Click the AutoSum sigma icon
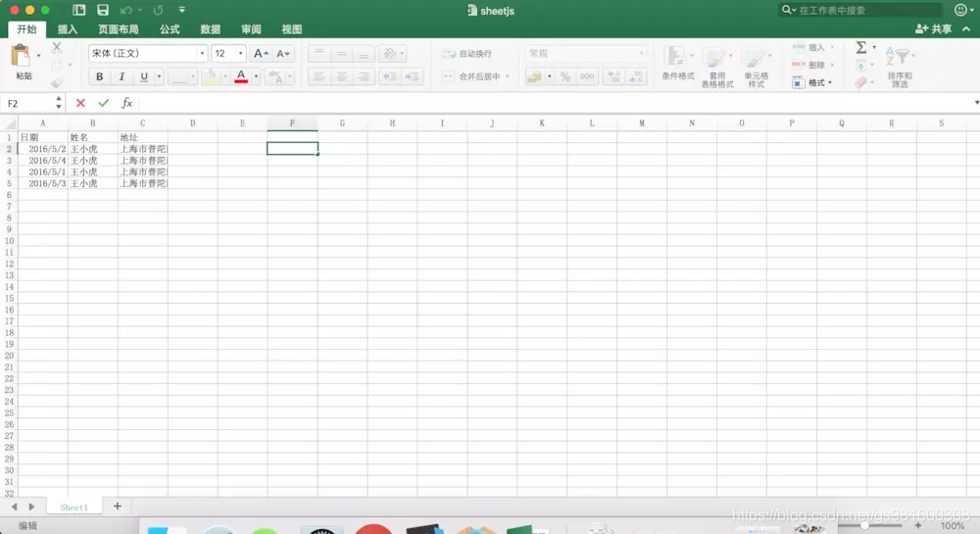The height and width of the screenshot is (534, 980). click(x=861, y=47)
